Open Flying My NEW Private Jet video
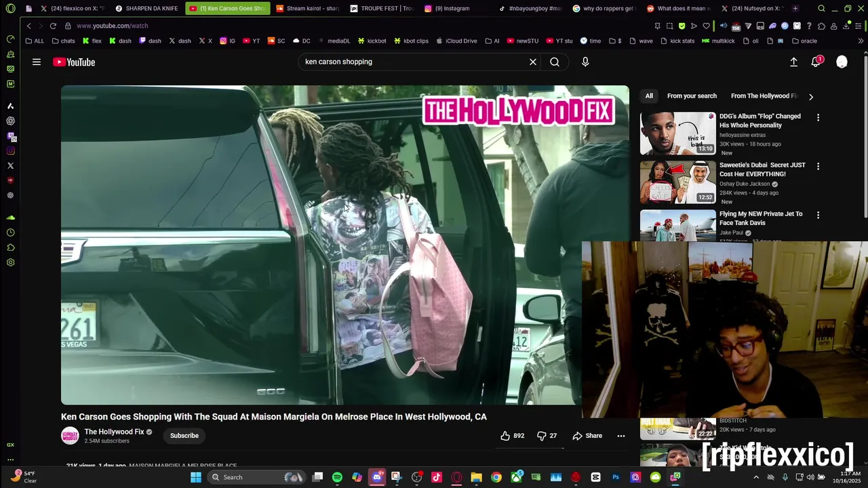Viewport: 868px width, 488px height. 761,218
